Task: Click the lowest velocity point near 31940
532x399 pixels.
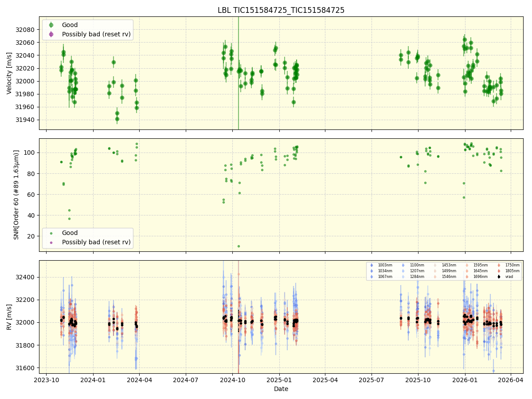Action: 117,119
